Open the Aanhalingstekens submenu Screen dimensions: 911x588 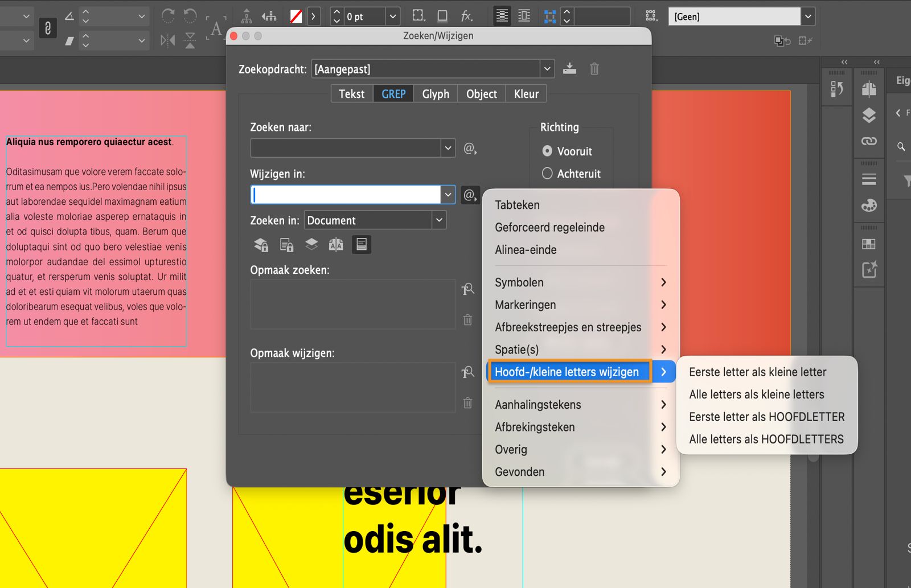[x=581, y=405]
